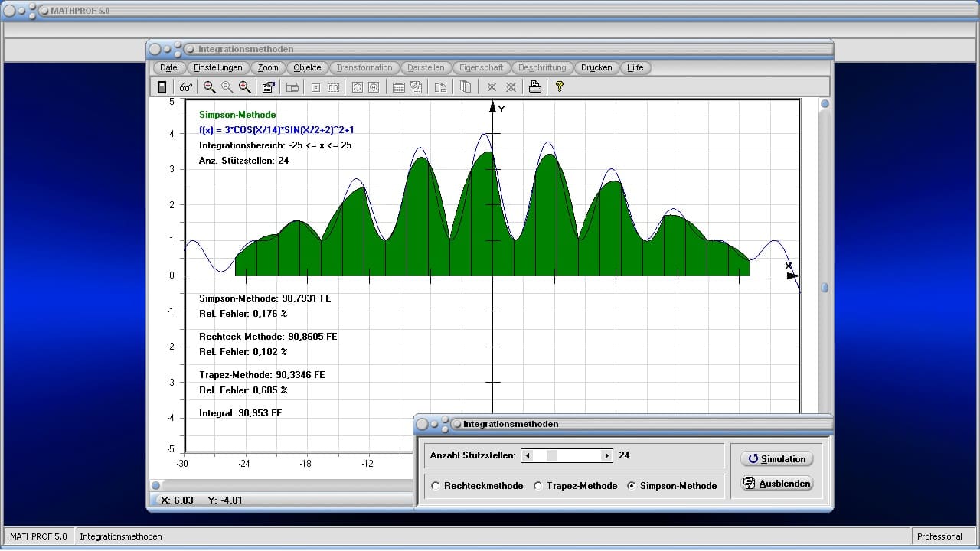This screenshot has width=980, height=551.
Task: Click the table grid toolbar icon
Action: pos(399,87)
